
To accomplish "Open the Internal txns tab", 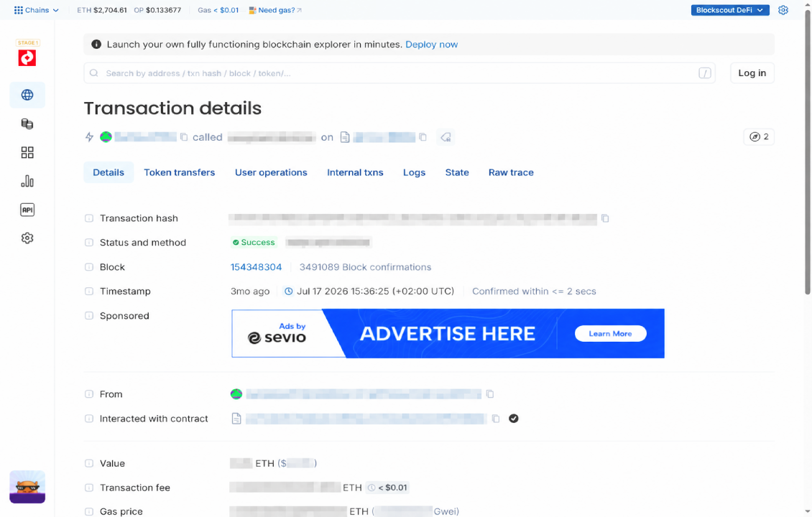I will click(355, 172).
